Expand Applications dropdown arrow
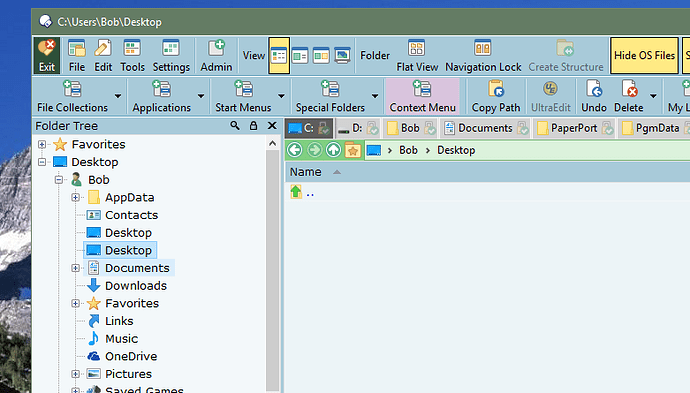Viewport: 690px width, 393px height. (x=201, y=96)
